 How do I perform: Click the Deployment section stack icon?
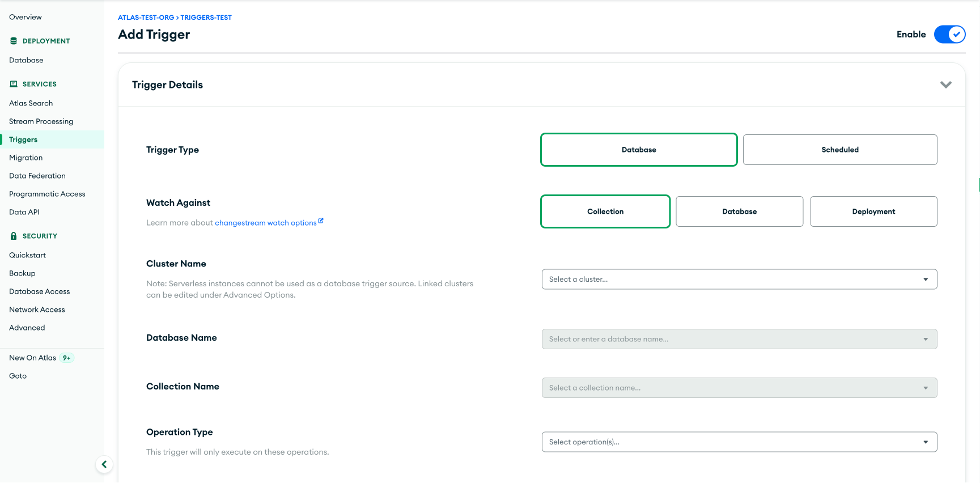click(14, 41)
